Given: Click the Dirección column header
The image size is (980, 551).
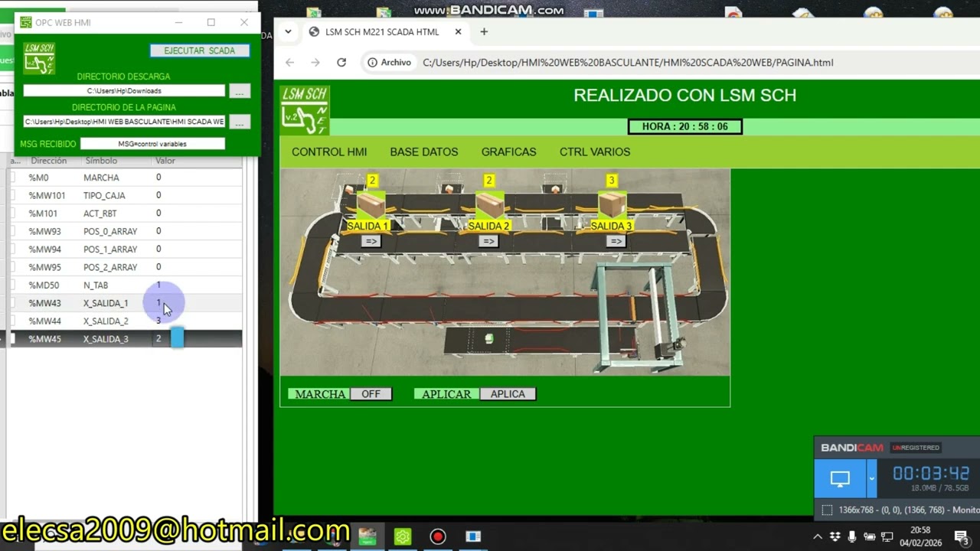Looking at the screenshot, I should 49,161.
